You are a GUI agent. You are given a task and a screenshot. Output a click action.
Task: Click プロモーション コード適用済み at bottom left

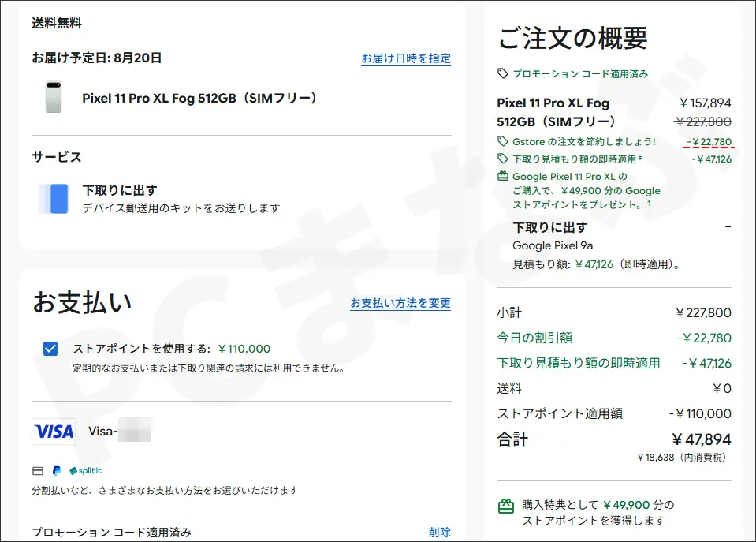tap(111, 533)
